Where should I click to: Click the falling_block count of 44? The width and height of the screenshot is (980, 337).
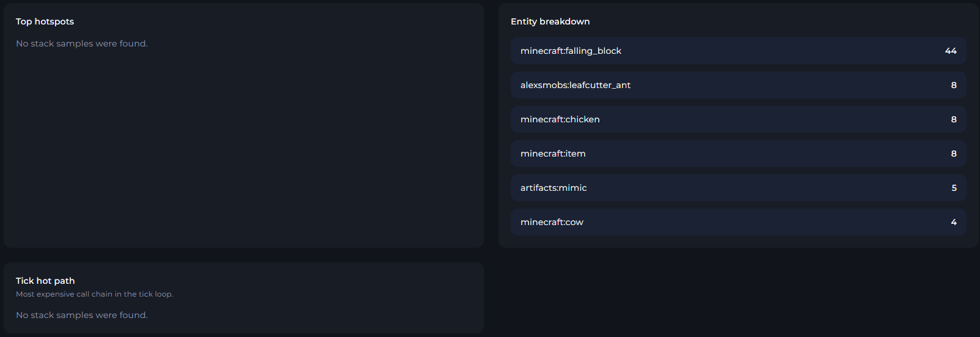(950, 51)
